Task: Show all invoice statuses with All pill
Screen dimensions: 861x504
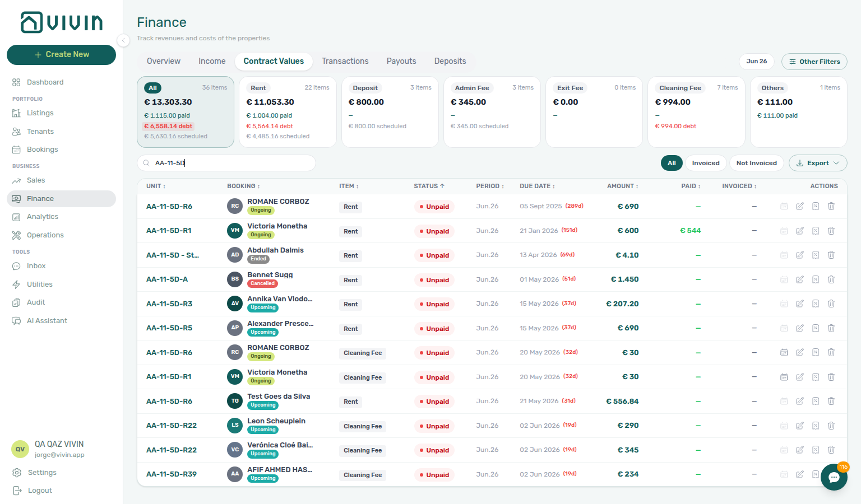Action: click(672, 163)
